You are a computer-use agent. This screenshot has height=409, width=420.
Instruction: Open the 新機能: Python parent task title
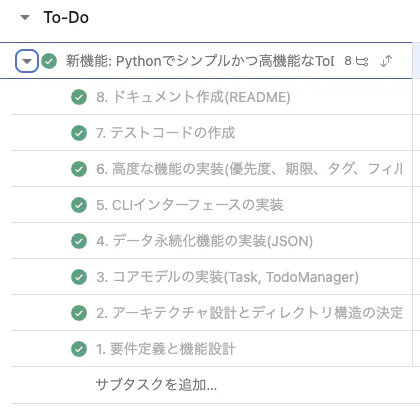200,61
